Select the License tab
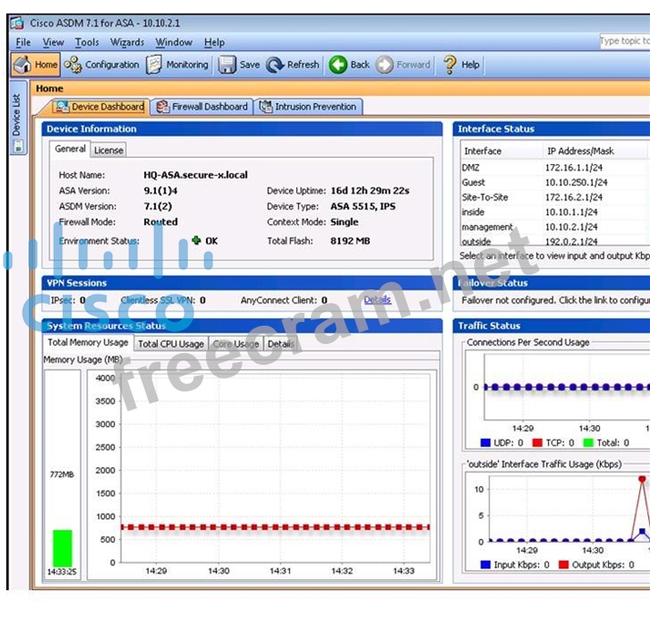The image size is (650, 644). click(108, 150)
